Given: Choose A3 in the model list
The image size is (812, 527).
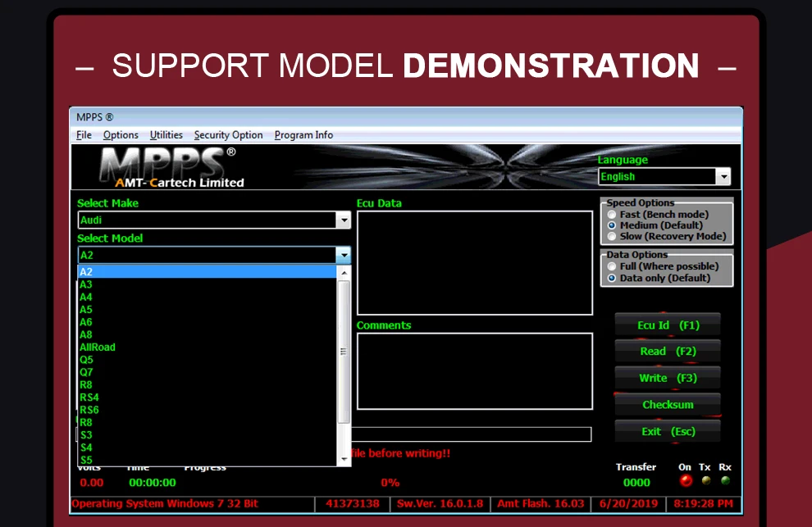Looking at the screenshot, I should pyautogui.click(x=208, y=284).
